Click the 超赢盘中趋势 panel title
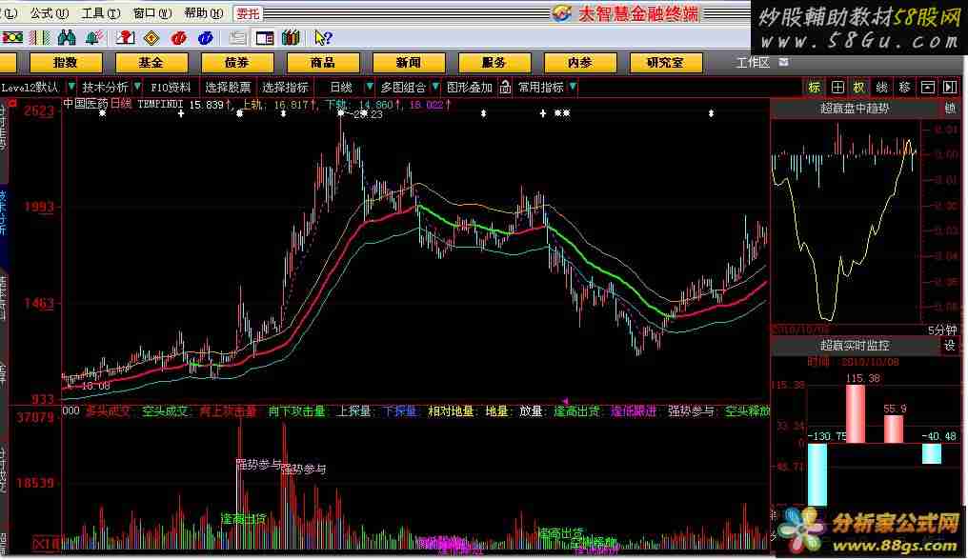968x560 pixels. pyautogui.click(x=855, y=109)
